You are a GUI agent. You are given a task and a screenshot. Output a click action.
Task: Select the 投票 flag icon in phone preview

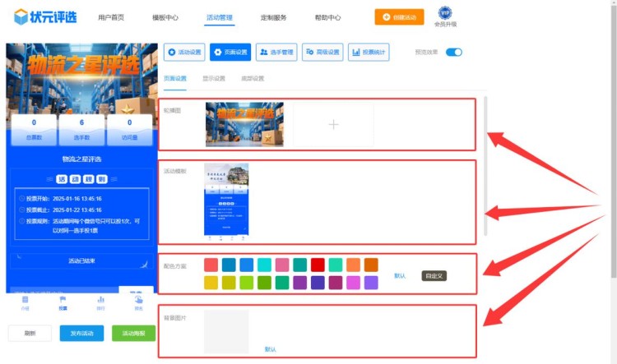pos(63,301)
